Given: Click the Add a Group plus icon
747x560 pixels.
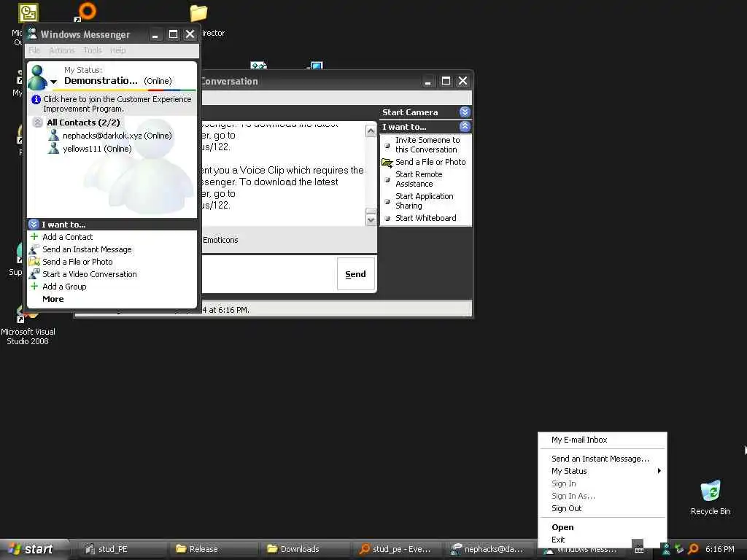Looking at the screenshot, I should click(x=34, y=286).
